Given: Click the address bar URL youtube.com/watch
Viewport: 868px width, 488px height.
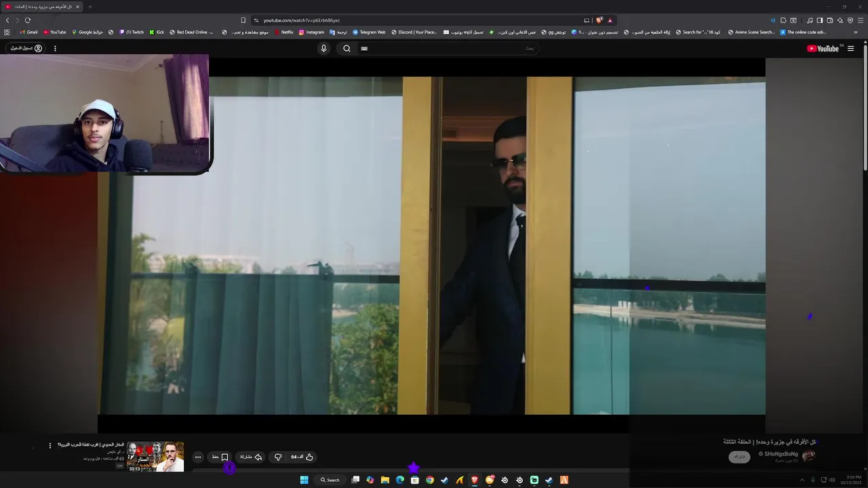Looking at the screenshot, I should pyautogui.click(x=302, y=20).
